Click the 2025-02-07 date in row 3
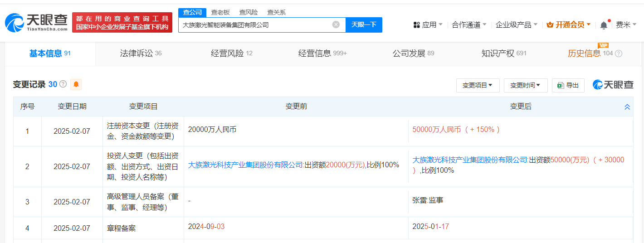The height and width of the screenshot is (243, 644). click(x=72, y=202)
